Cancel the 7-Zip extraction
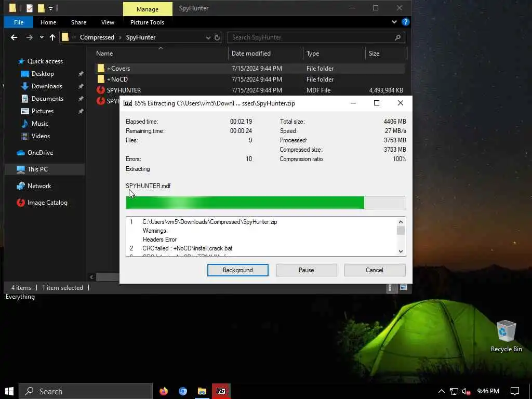 click(374, 270)
